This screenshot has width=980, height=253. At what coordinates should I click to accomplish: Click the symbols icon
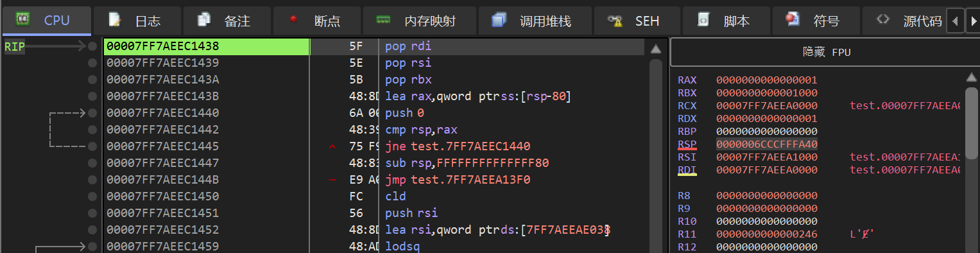coord(792,19)
